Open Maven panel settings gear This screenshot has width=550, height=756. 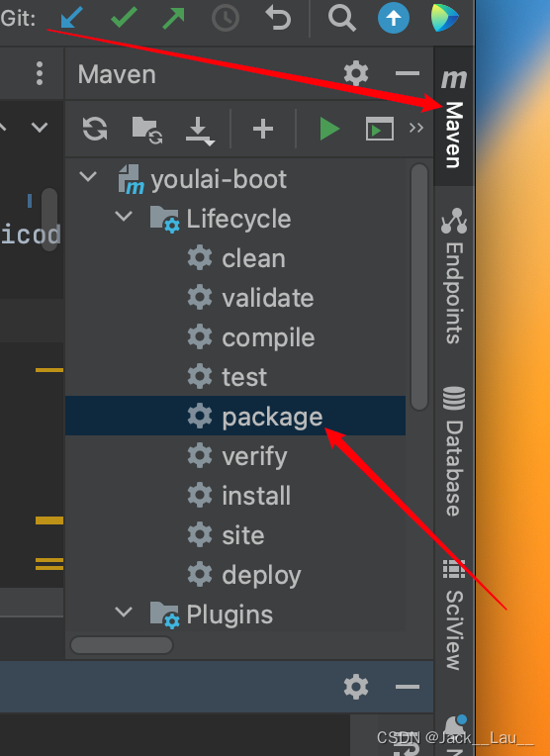tap(356, 73)
